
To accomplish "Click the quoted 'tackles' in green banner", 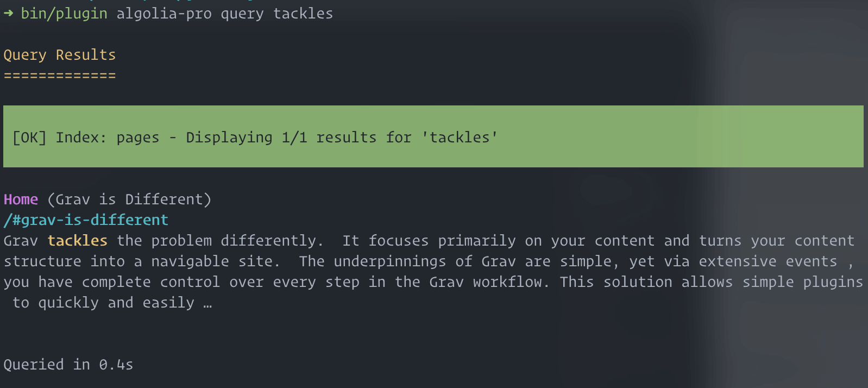I will pos(460,137).
